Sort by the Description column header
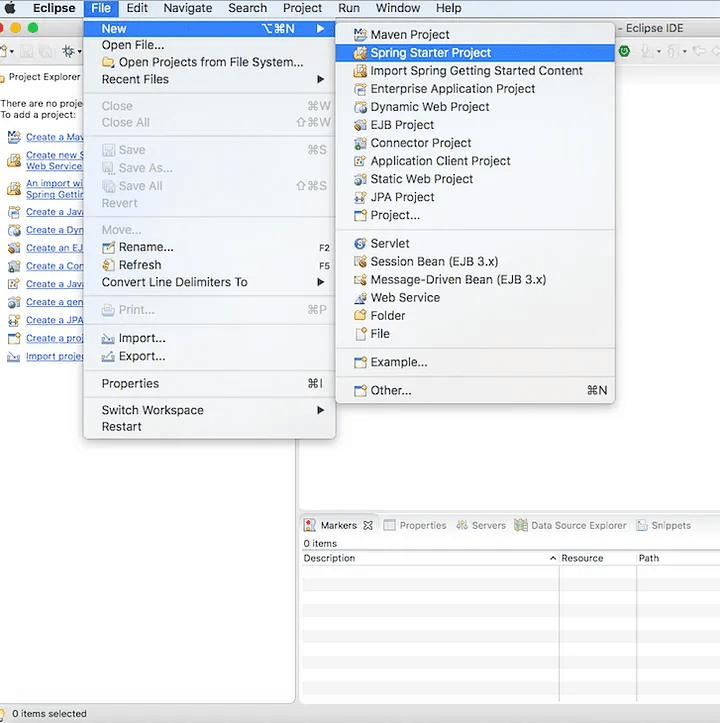The image size is (720, 723). tap(329, 558)
